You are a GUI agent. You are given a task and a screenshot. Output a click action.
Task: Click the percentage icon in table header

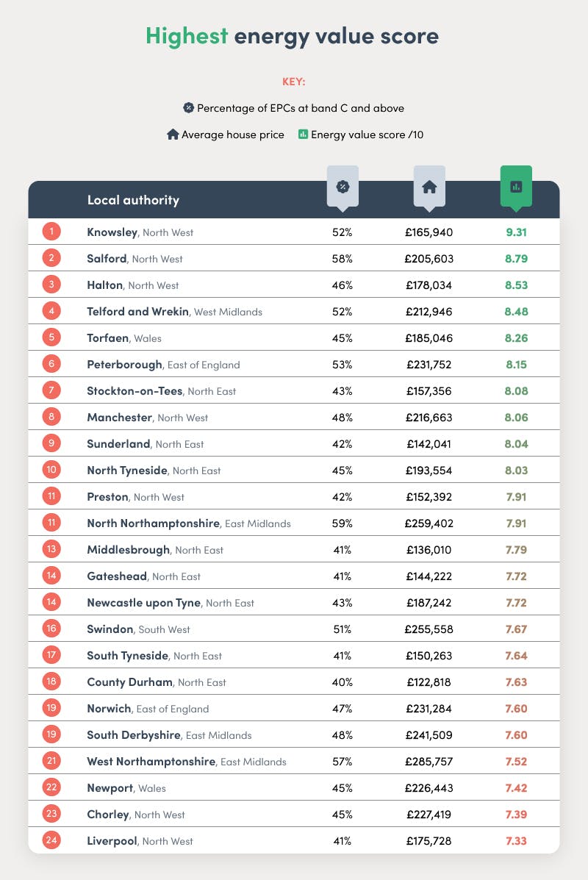342,187
